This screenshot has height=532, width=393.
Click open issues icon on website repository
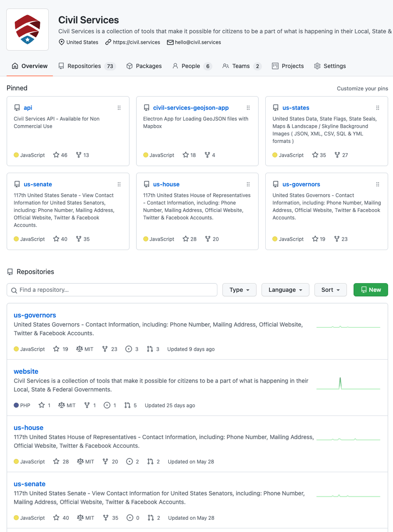click(107, 405)
